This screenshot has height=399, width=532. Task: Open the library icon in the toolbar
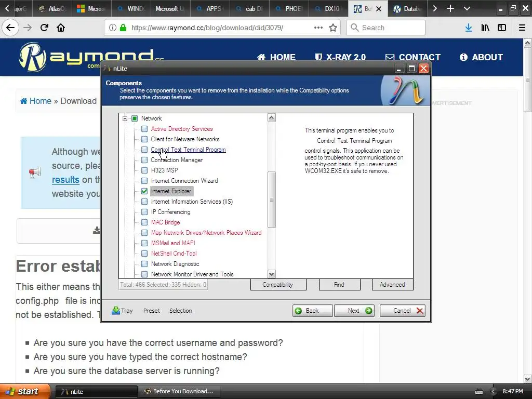click(x=485, y=28)
